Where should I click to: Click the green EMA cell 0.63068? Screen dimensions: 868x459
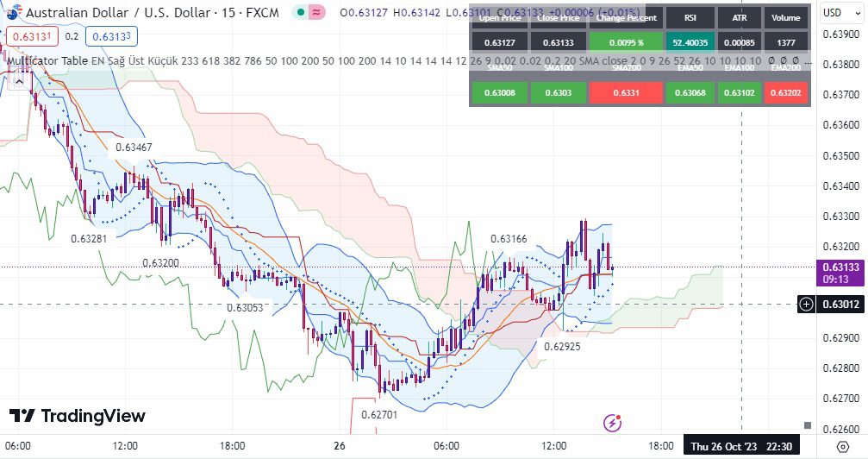pyautogui.click(x=690, y=92)
